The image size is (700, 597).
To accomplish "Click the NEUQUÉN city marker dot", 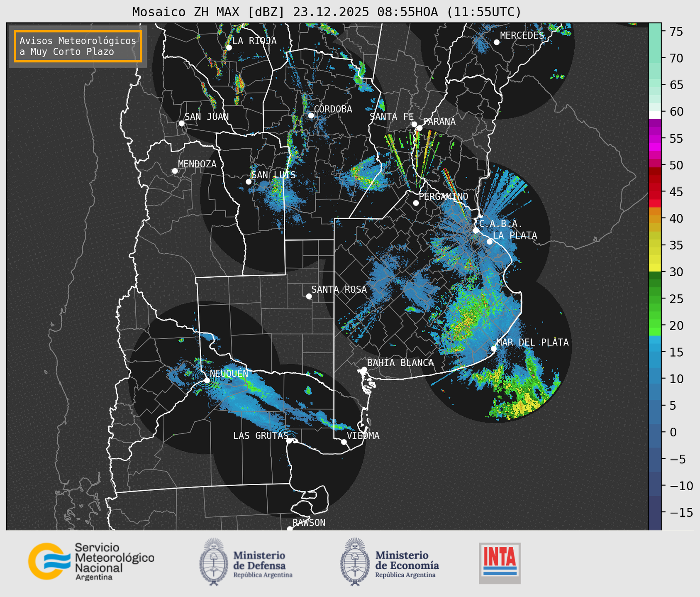I will (207, 380).
